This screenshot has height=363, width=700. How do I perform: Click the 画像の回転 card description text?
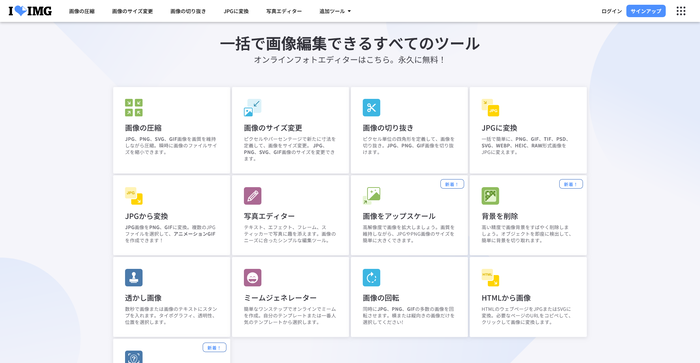click(408, 316)
